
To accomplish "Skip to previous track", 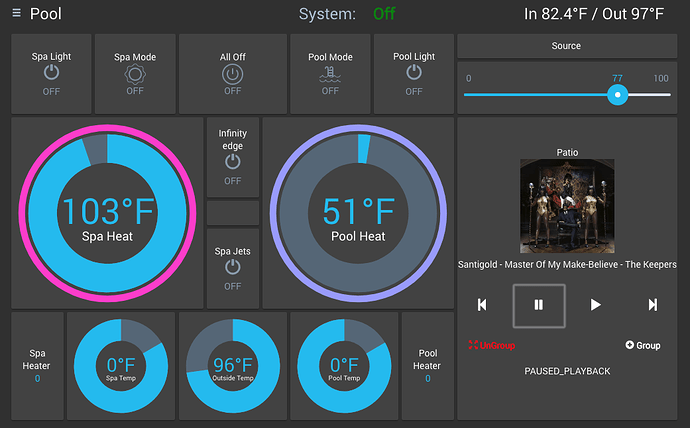I will coord(482,305).
